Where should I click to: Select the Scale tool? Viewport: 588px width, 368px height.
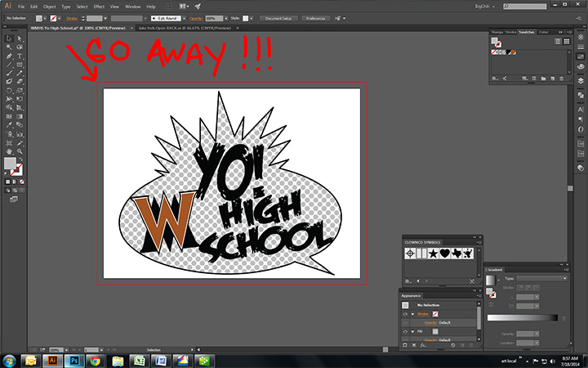[x=20, y=91]
